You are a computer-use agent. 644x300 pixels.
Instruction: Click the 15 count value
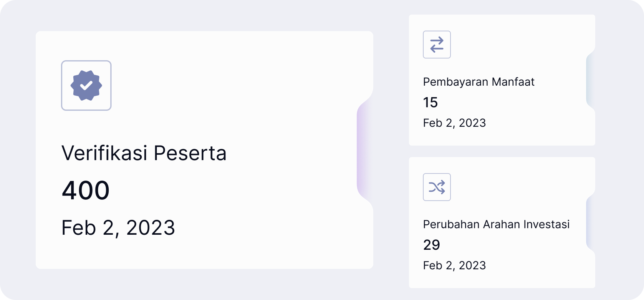(430, 103)
